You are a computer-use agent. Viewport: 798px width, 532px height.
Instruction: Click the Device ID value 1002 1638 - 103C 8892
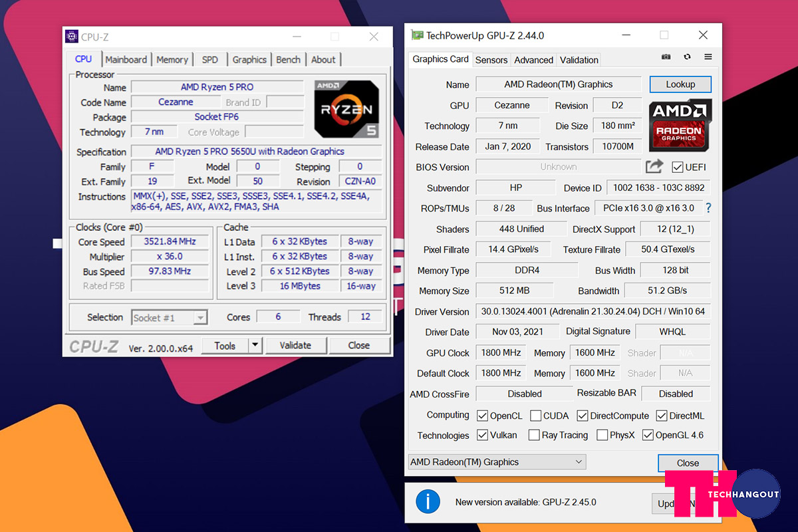point(658,188)
